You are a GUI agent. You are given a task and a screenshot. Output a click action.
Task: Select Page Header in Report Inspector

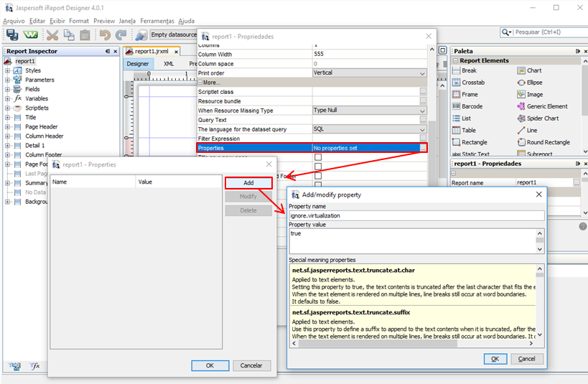(41, 127)
